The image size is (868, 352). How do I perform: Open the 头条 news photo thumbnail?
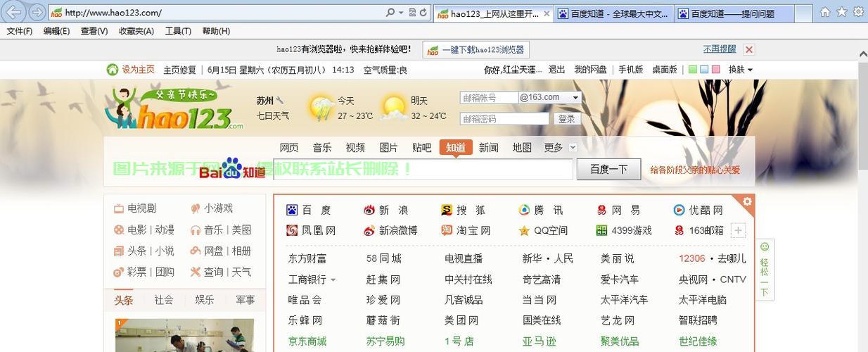click(x=185, y=335)
